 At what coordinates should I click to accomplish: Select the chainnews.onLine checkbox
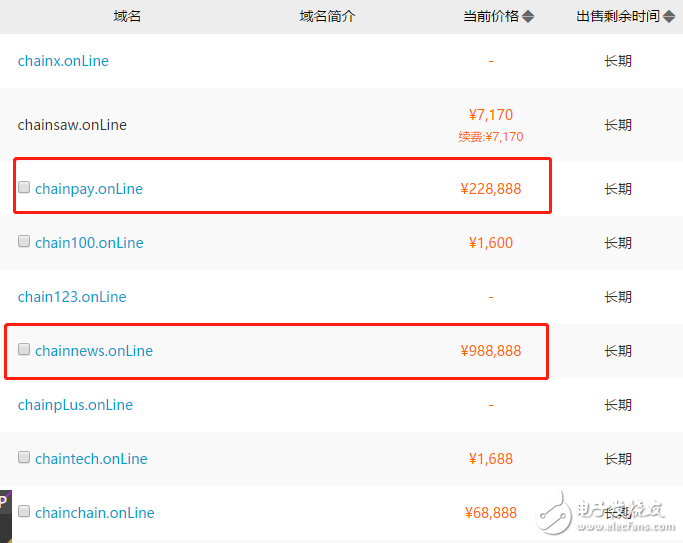pyautogui.click(x=24, y=349)
